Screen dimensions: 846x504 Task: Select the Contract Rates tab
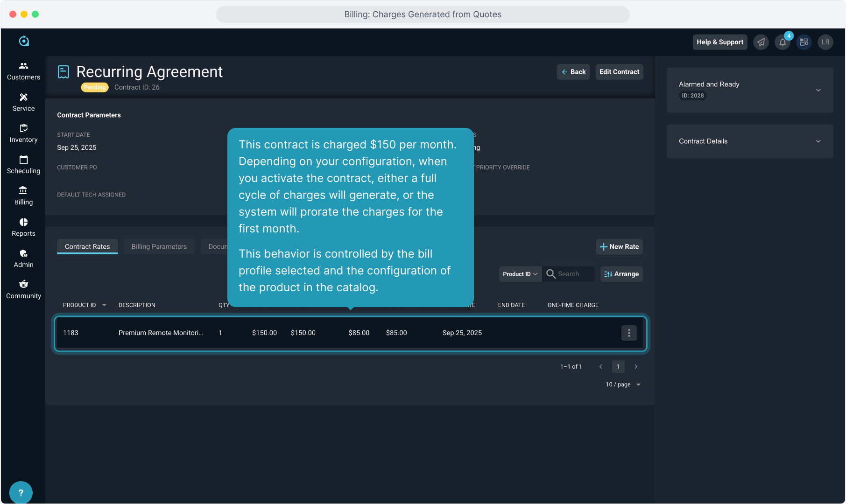[x=87, y=246]
